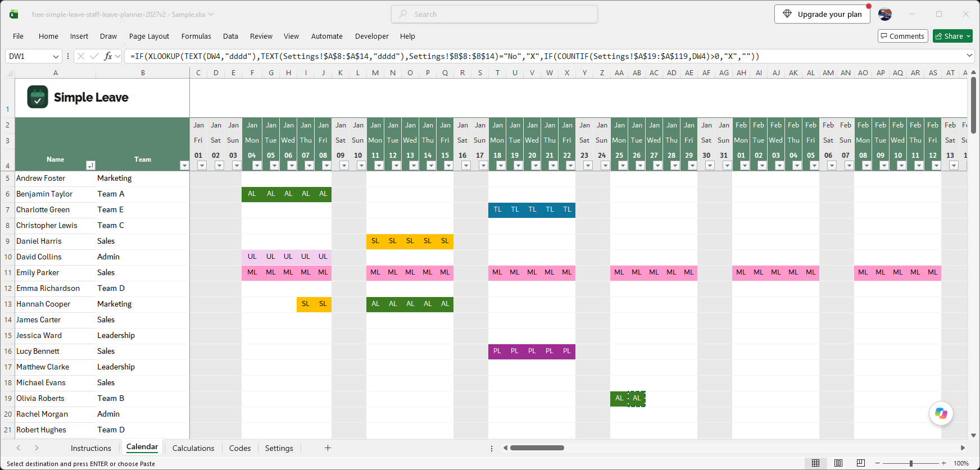980x470 pixels.
Task: Click the Insert Function fx icon
Action: [x=108, y=56]
